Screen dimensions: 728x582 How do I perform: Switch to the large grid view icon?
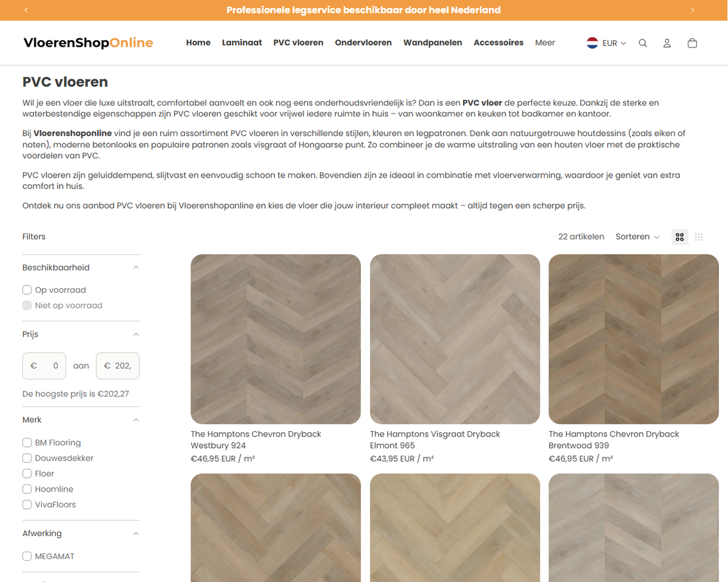679,237
